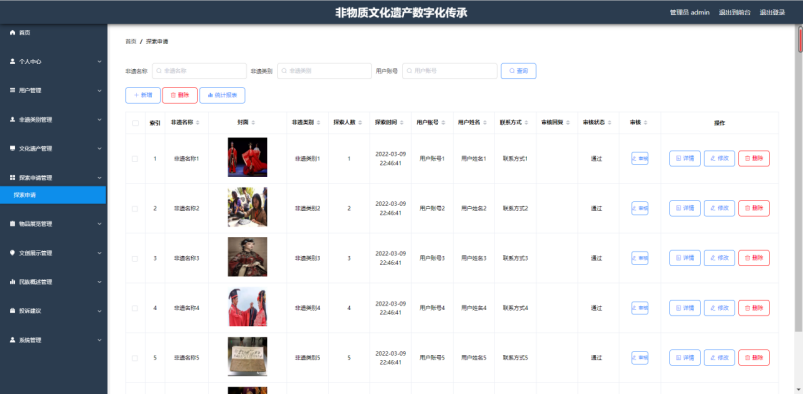Sort table by 审核 column arrows
The image size is (803, 394).
tap(646, 123)
